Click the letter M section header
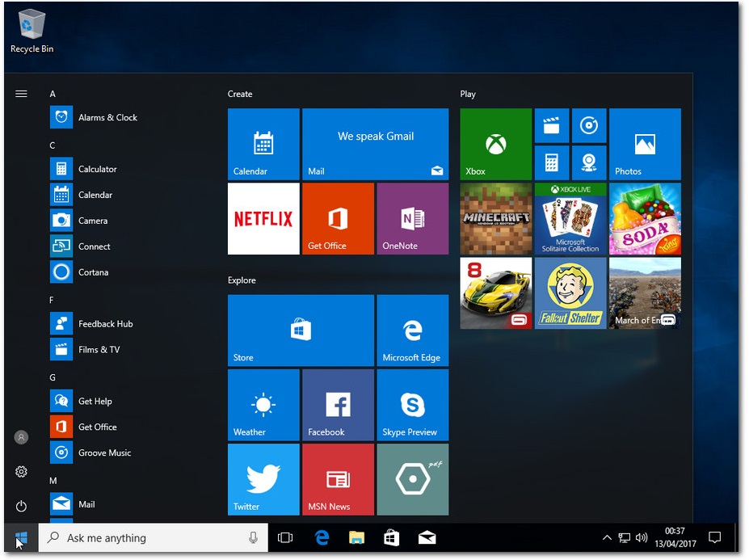This screenshot has height=560, width=749. (53, 481)
